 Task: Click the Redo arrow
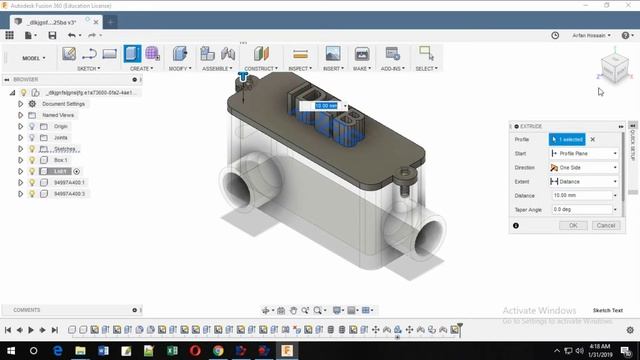pyautogui.click(x=92, y=36)
